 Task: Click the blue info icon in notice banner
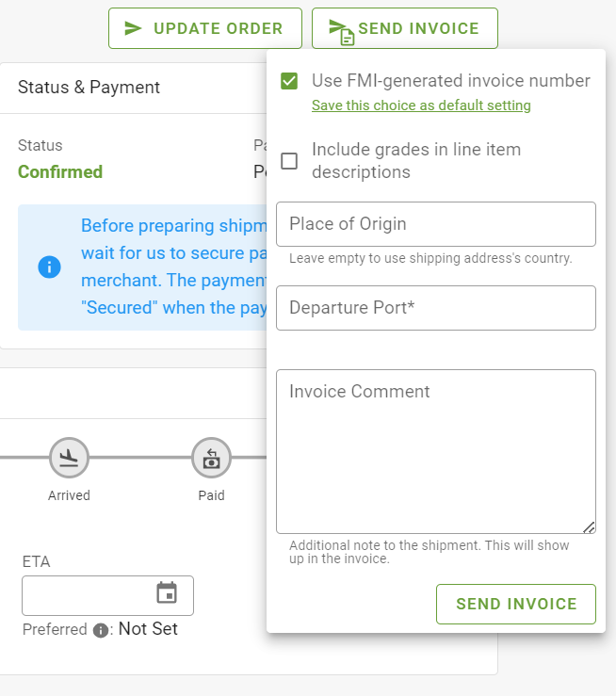49,267
